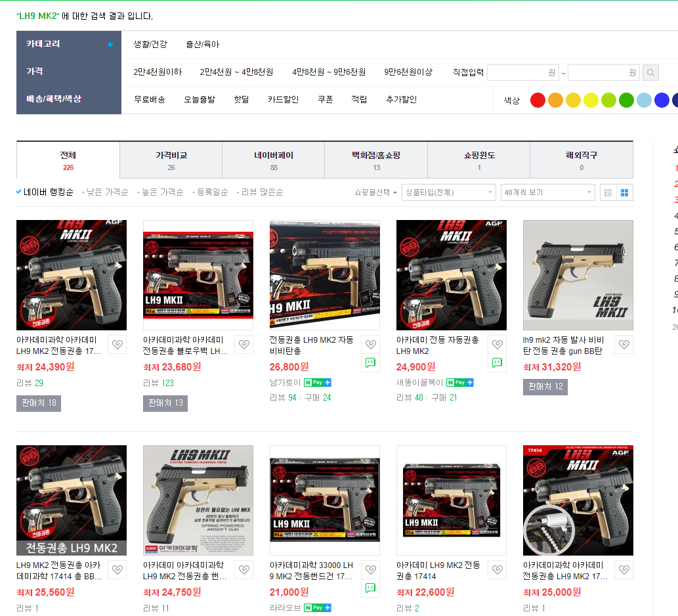
Task: Click minimum price input field
Action: click(523, 73)
